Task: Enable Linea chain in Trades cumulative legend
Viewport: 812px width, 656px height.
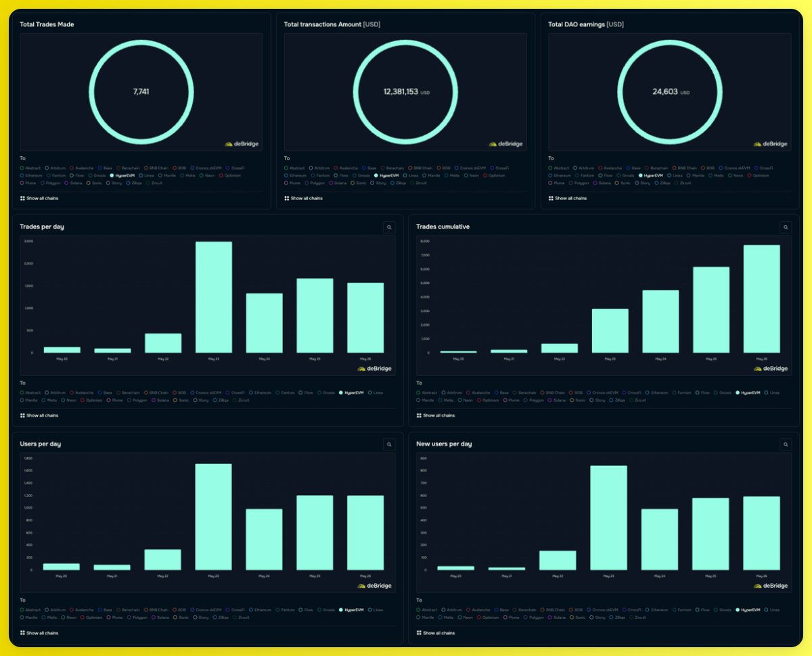Action: (772, 393)
